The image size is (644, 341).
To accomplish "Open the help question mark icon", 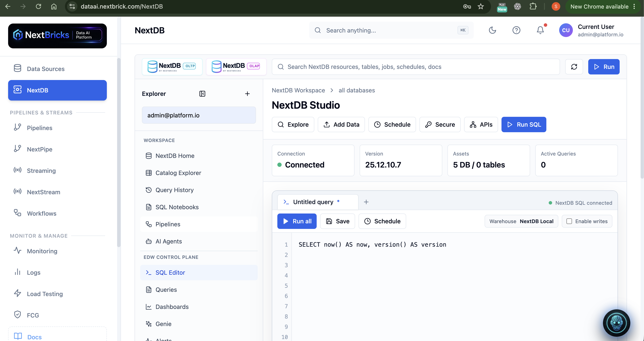I will (x=516, y=30).
